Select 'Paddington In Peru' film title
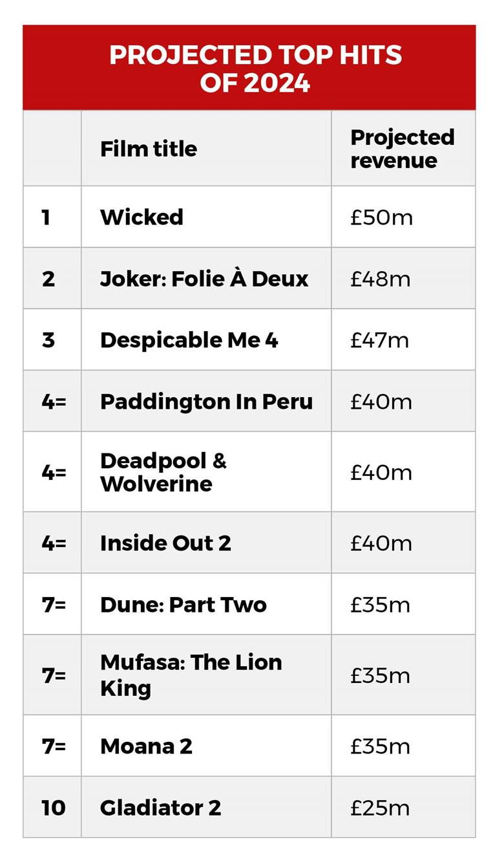Viewport: 504px width, 866px height. pyautogui.click(x=206, y=402)
